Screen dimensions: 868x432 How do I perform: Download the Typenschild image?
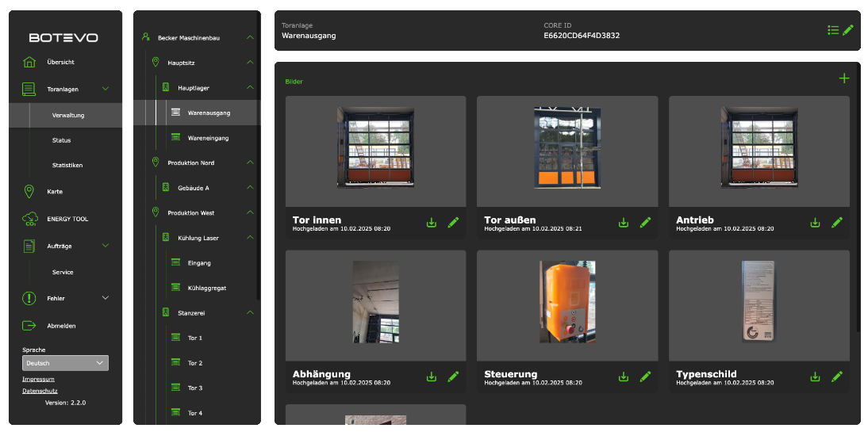[815, 377]
